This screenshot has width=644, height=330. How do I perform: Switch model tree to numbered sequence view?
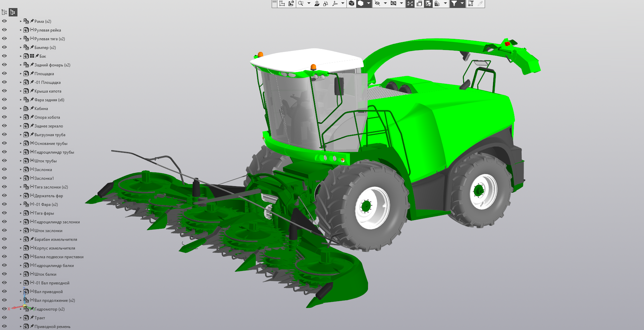[x=4, y=12]
